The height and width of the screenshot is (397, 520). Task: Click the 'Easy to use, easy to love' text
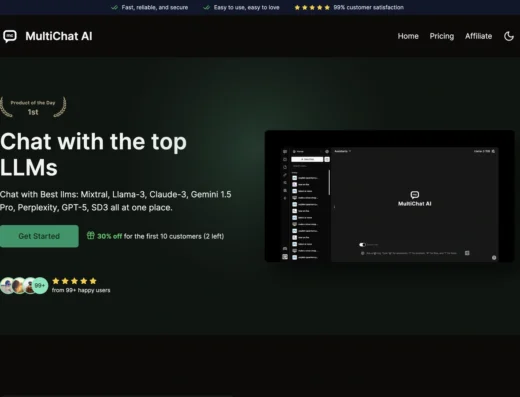pyautogui.click(x=246, y=7)
